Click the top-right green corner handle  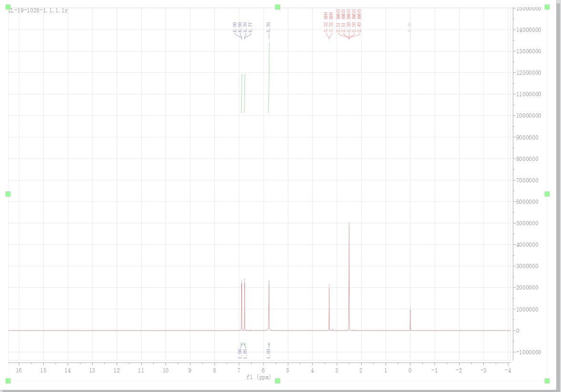click(547, 7)
